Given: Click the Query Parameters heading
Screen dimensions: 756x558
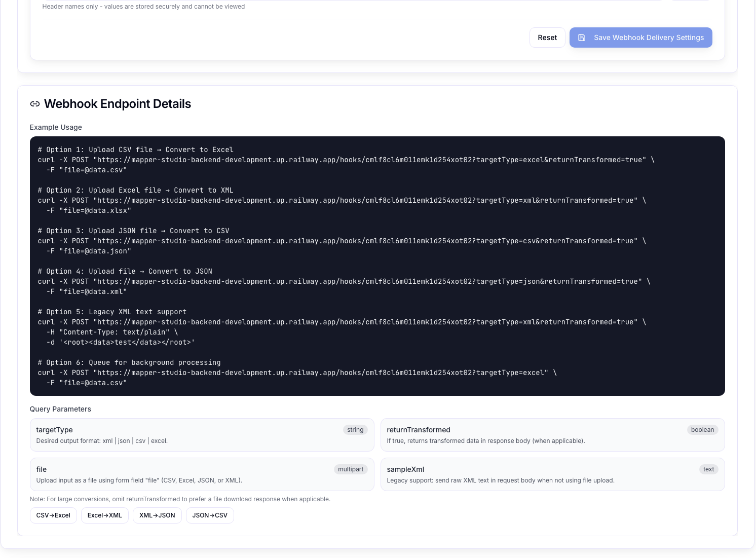Looking at the screenshot, I should coord(60,409).
